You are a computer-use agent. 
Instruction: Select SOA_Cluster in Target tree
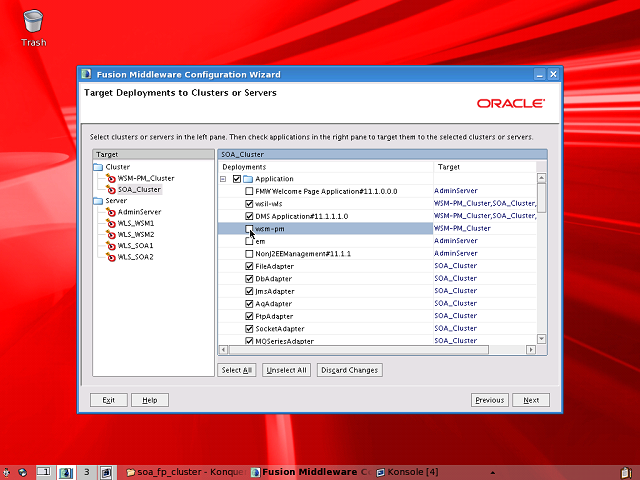pyautogui.click(x=139, y=189)
